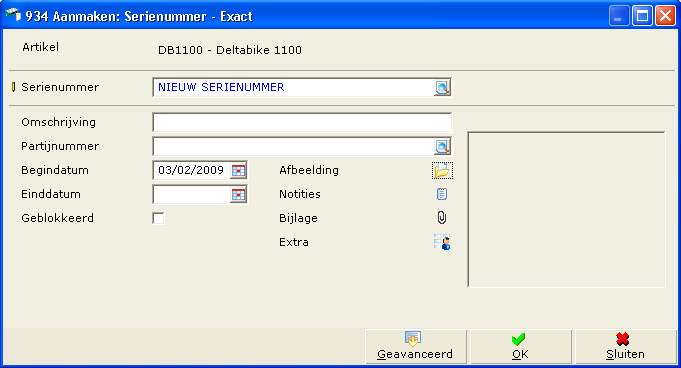This screenshot has width=681, height=368.
Task: Click the empty image preview panel
Action: pos(566,209)
